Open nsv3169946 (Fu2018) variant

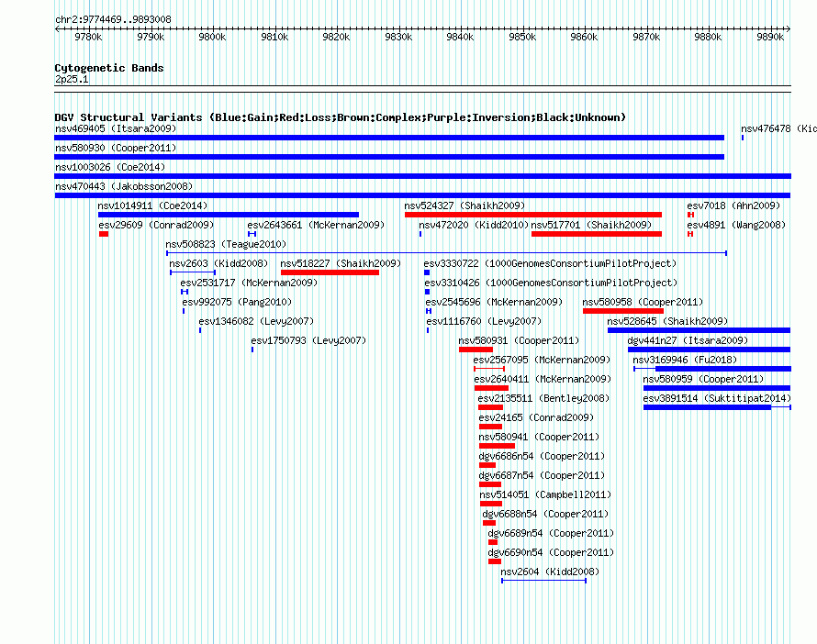[x=685, y=360]
